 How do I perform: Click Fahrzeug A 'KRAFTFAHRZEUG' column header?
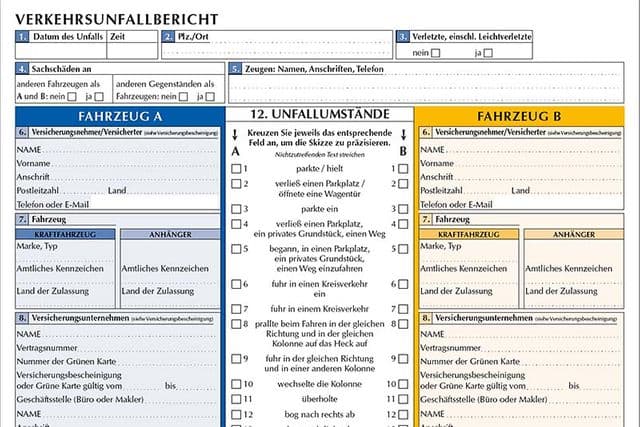tap(65, 234)
